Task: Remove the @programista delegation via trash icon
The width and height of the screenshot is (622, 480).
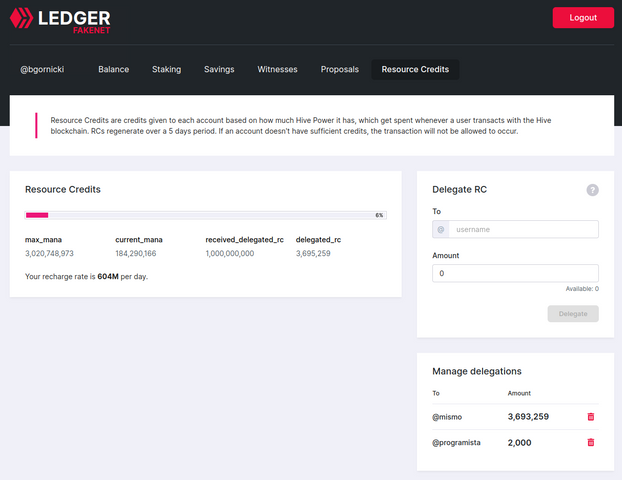Action: pyautogui.click(x=590, y=442)
